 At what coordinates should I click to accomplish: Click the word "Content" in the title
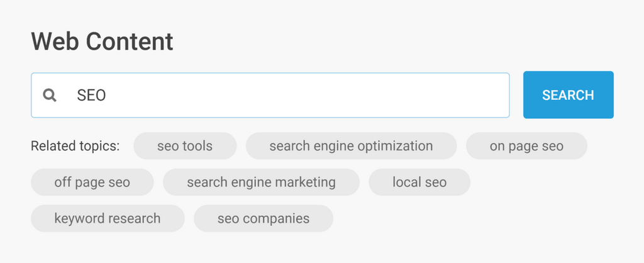click(x=130, y=42)
